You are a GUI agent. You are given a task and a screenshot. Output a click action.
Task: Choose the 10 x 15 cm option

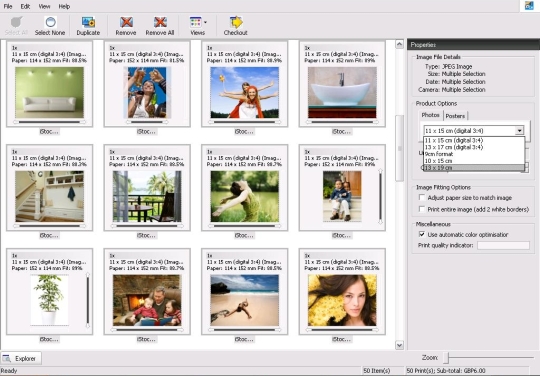(474, 161)
